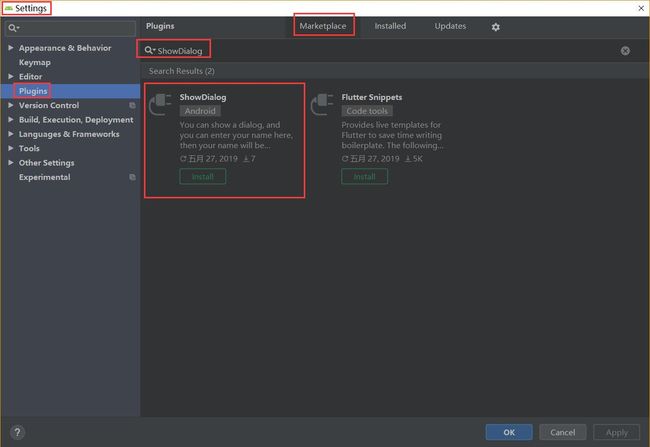Open the plugins gear settings icon

495,27
